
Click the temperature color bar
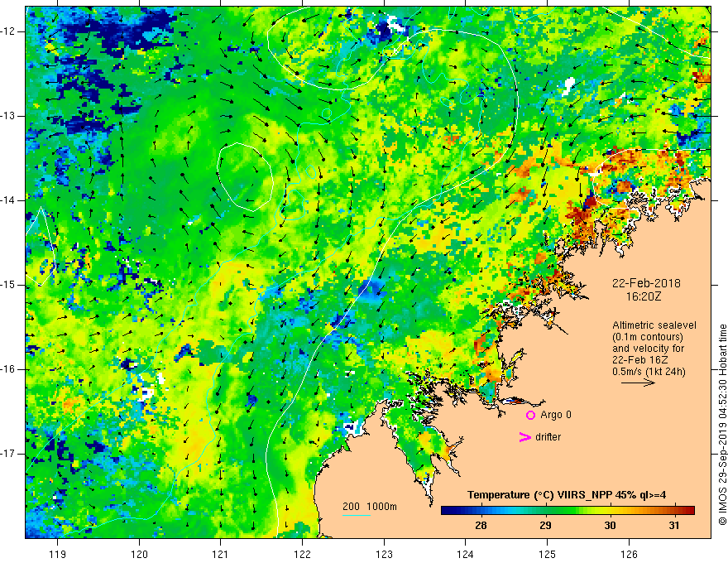point(568,510)
